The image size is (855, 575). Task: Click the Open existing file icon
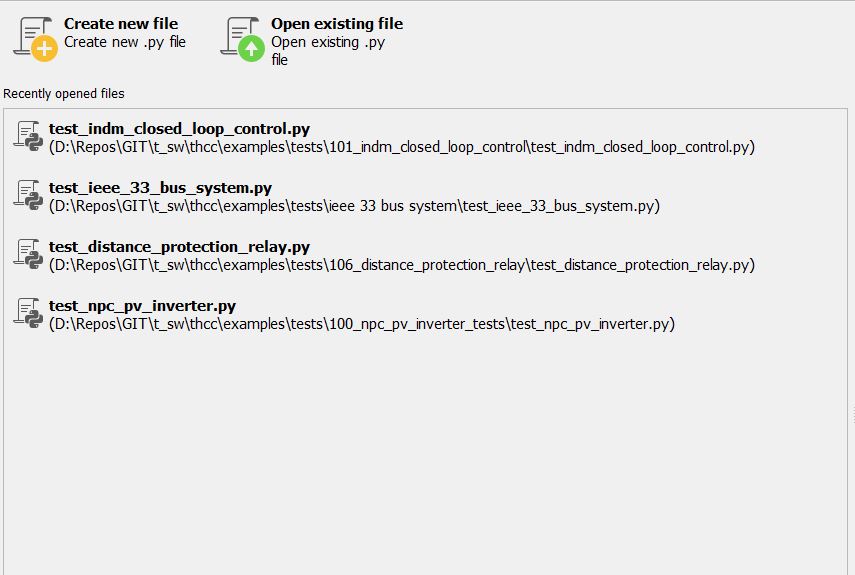pos(243,38)
